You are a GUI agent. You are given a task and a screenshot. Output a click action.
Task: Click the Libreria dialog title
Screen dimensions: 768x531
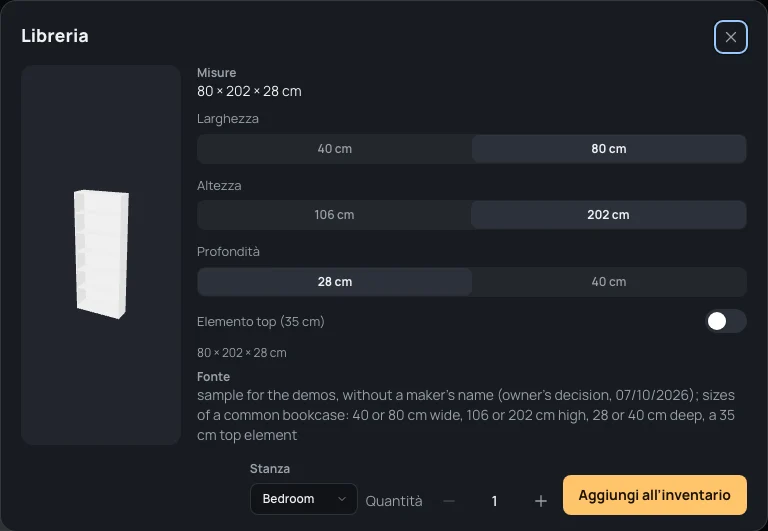pyautogui.click(x=55, y=36)
